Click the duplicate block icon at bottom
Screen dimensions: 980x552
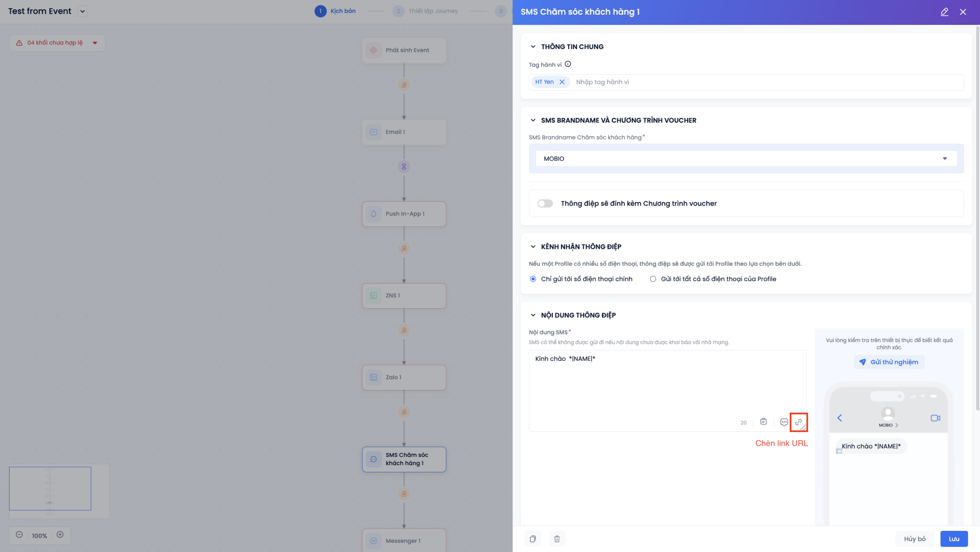click(532, 539)
